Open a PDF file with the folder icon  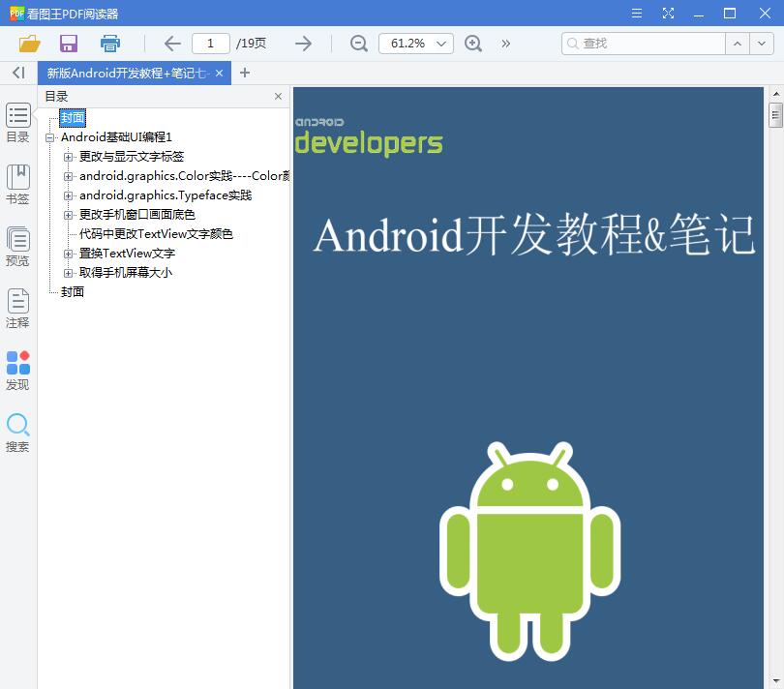click(x=29, y=44)
